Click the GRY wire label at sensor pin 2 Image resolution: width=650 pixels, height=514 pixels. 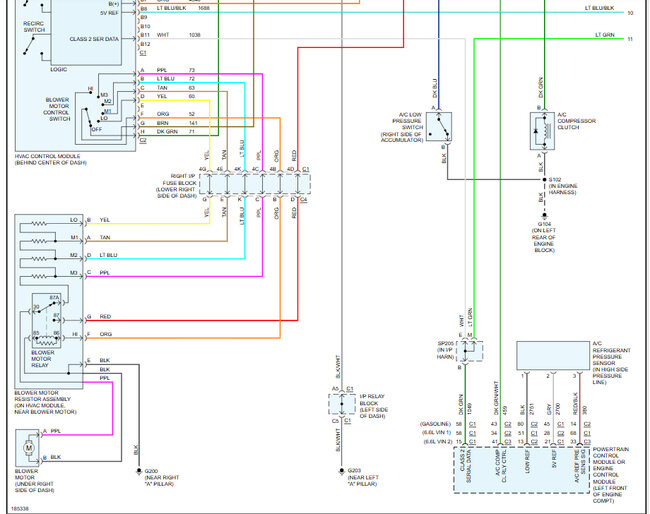tap(549, 410)
